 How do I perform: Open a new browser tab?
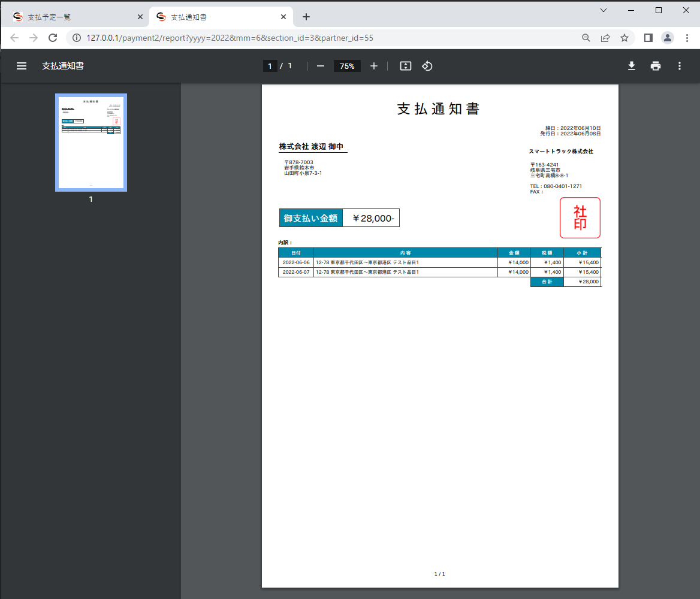[x=306, y=17]
